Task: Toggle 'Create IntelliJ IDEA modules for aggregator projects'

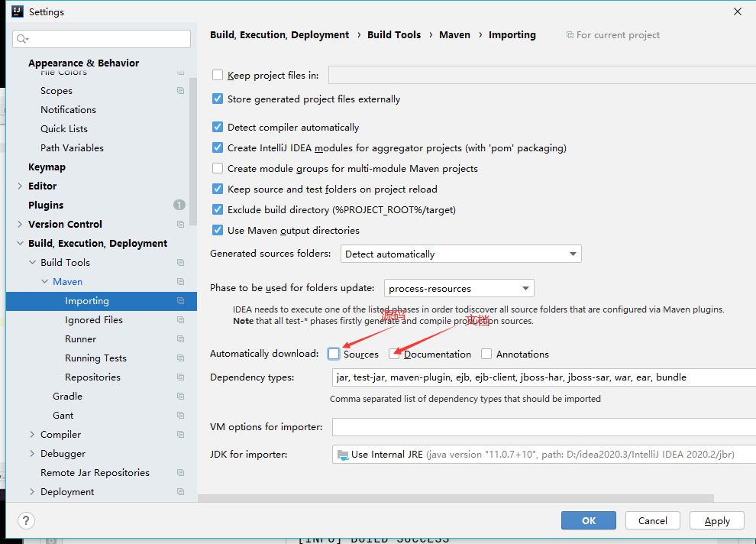Action: pos(218,148)
